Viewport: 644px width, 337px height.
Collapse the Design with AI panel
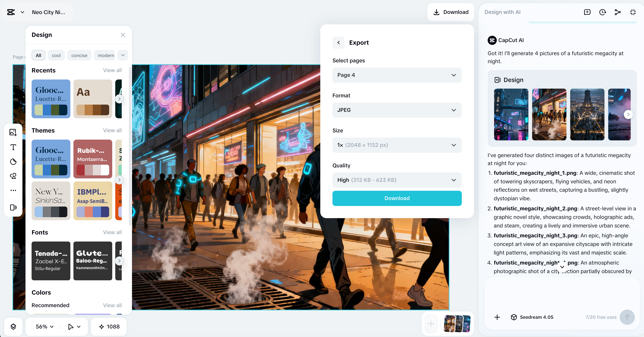[x=633, y=12]
